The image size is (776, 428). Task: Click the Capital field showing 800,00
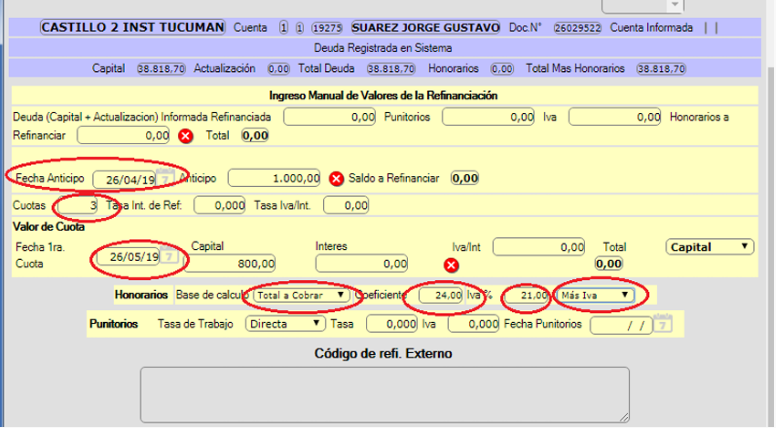tap(232, 264)
